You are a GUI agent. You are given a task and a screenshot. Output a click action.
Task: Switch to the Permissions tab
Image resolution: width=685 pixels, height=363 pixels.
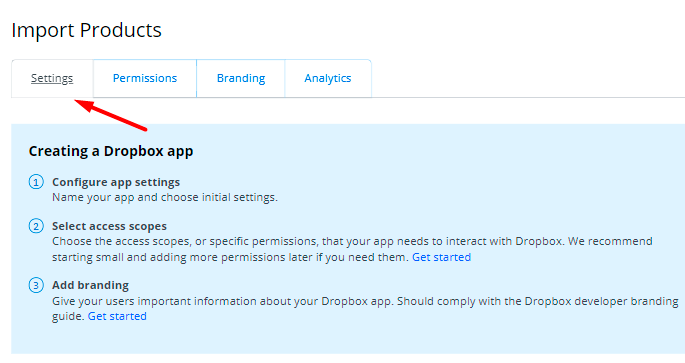145,78
